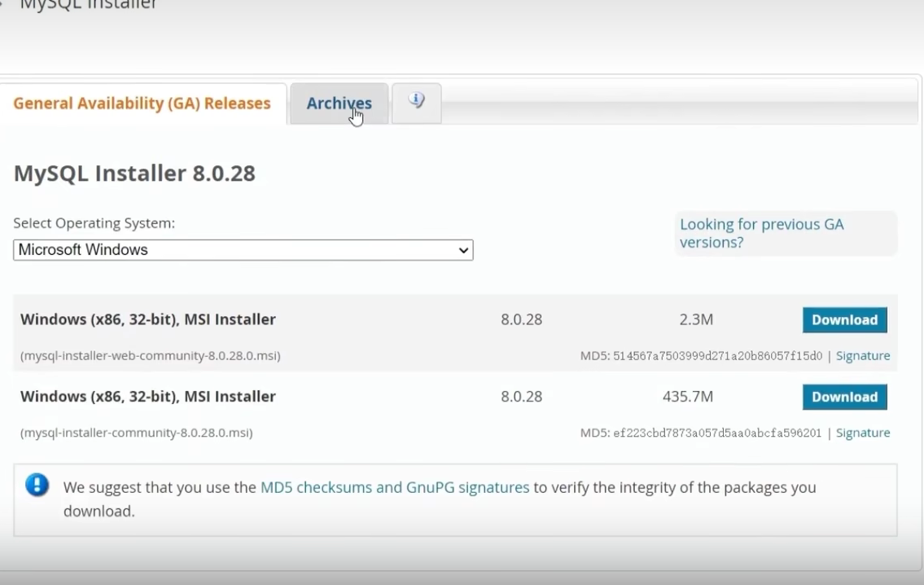This screenshot has height=585, width=924.
Task: Click the blue exclamation notice icon
Action: tap(37, 486)
